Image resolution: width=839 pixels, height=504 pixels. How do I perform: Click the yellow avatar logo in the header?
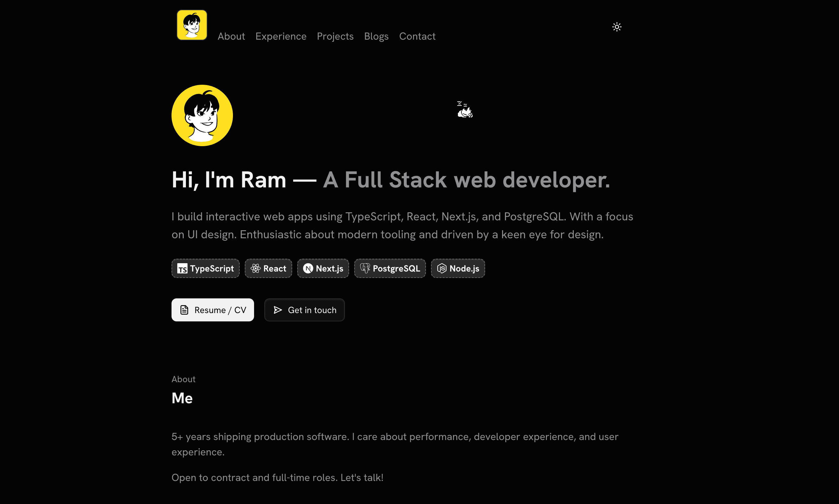point(192,24)
